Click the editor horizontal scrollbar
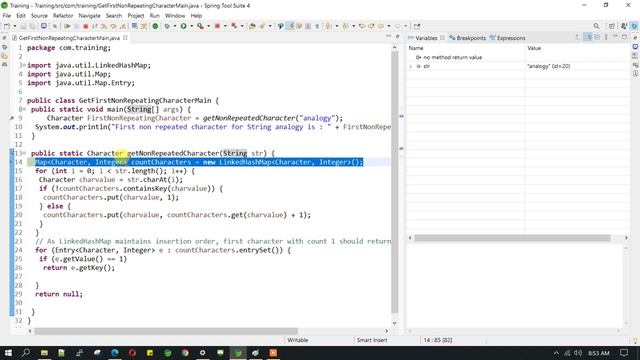Viewport: 640px width, 360px height. (166, 331)
